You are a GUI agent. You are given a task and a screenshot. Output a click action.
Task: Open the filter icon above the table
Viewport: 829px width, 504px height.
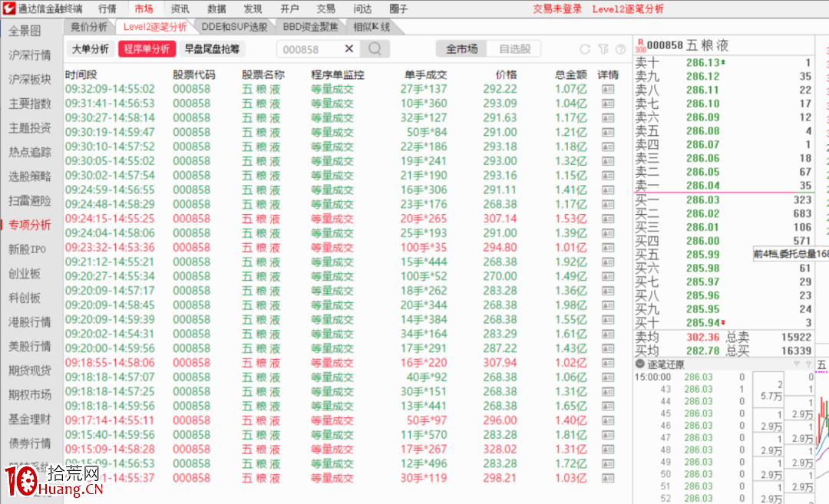click(x=603, y=49)
